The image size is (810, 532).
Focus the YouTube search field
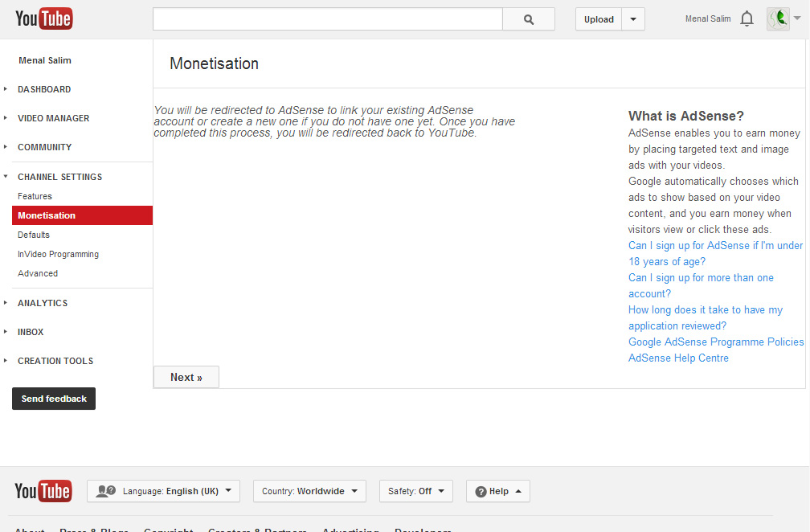328,19
